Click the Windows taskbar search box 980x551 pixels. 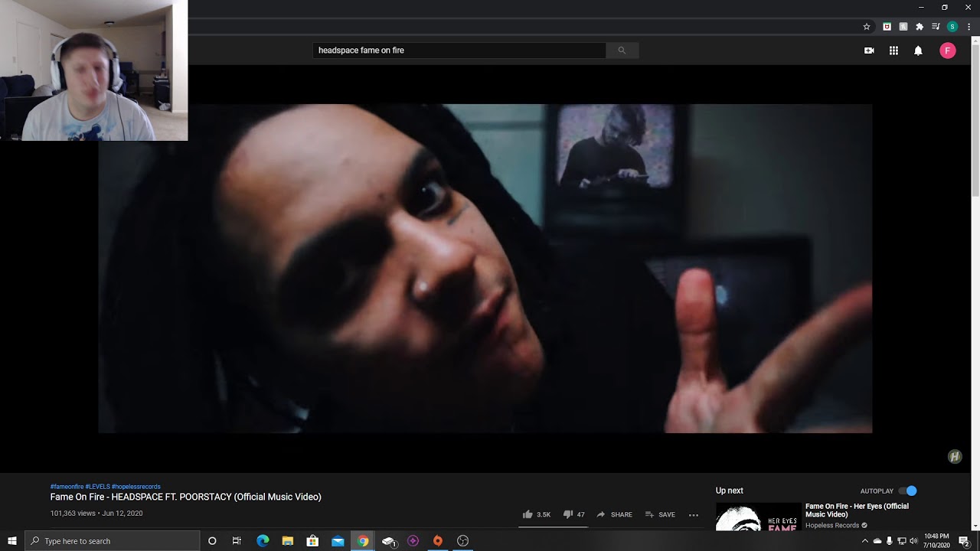coord(113,541)
